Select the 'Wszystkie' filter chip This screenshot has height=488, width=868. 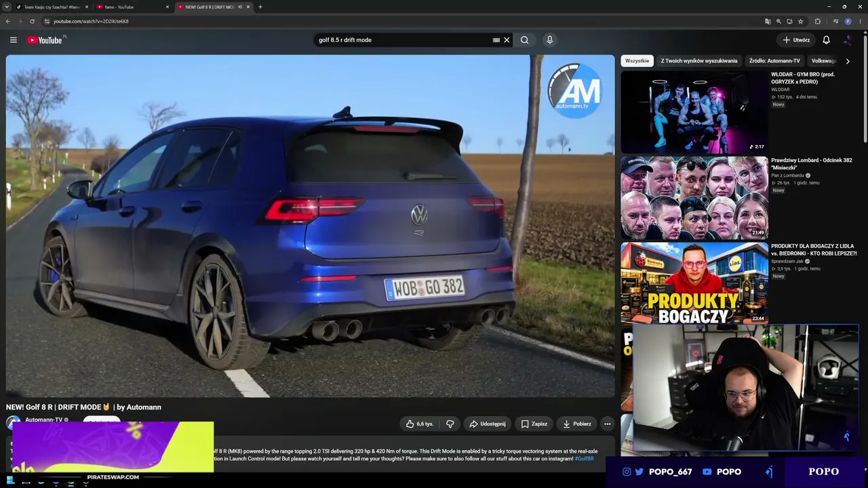[637, 61]
